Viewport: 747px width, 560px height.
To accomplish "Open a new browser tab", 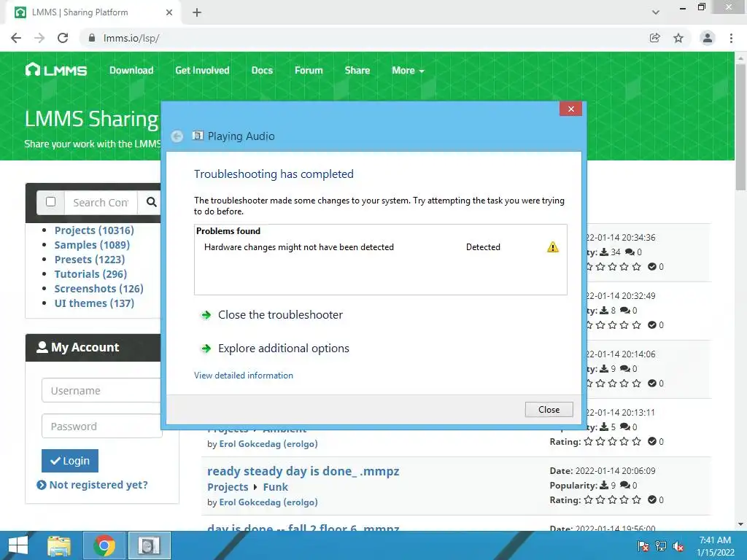I will tap(197, 12).
